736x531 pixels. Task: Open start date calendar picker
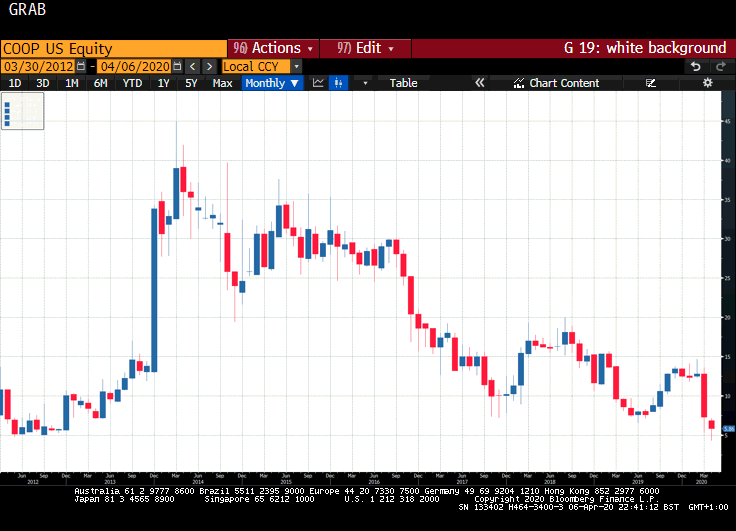pos(82,66)
